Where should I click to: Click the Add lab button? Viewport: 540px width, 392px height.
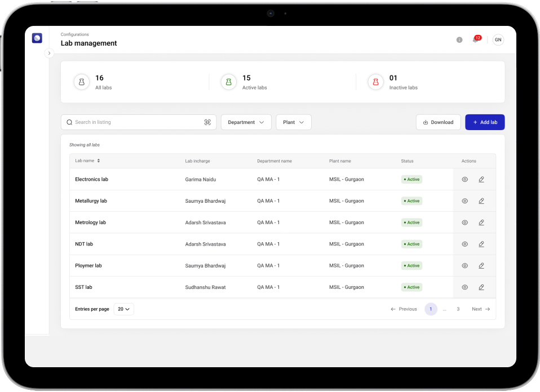pyautogui.click(x=485, y=122)
